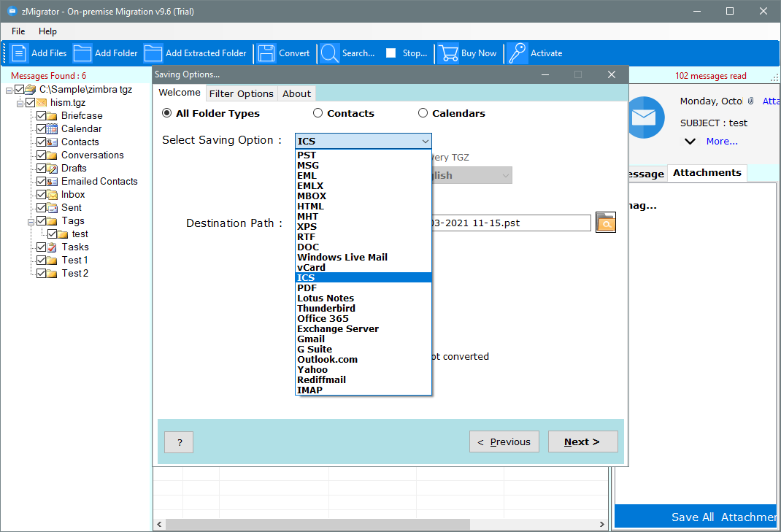Click the question mark help button
Screen dimensions: 781x532
(x=179, y=442)
